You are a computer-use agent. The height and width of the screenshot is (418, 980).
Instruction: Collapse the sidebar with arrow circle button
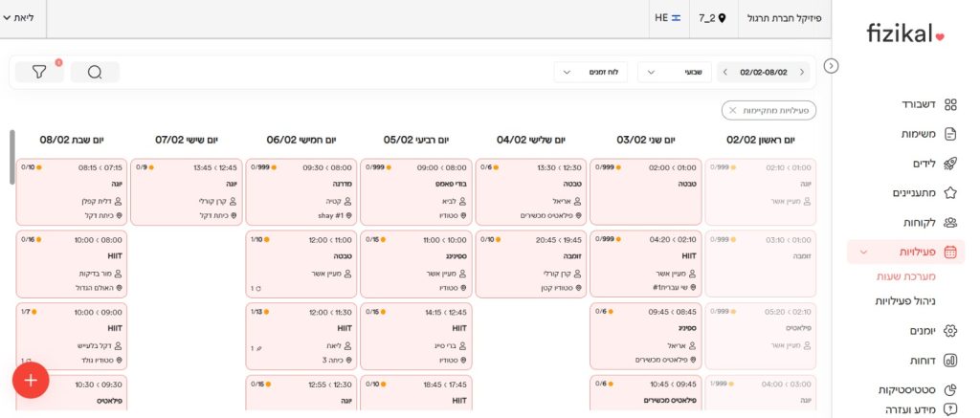tap(832, 66)
